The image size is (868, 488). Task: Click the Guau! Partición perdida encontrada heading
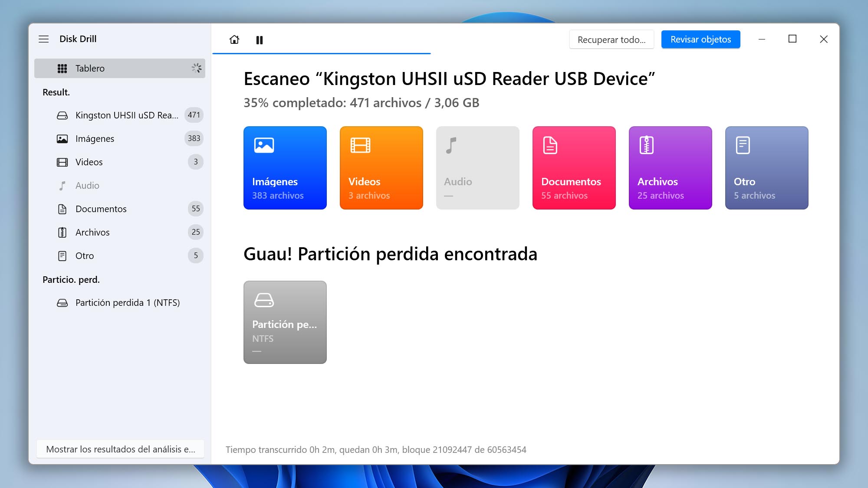(x=390, y=254)
